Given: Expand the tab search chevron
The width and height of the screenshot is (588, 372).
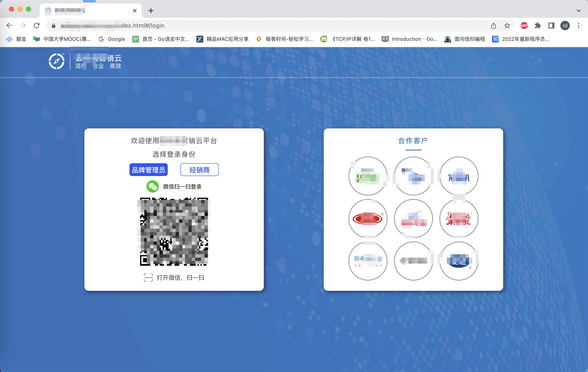Looking at the screenshot, I should click(578, 10).
